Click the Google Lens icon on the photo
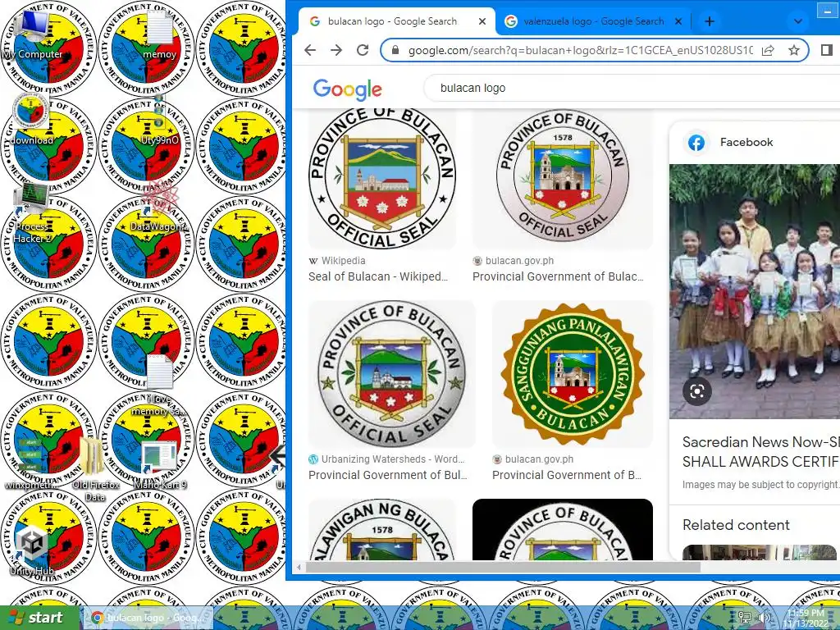The image size is (840, 630). coord(697,391)
